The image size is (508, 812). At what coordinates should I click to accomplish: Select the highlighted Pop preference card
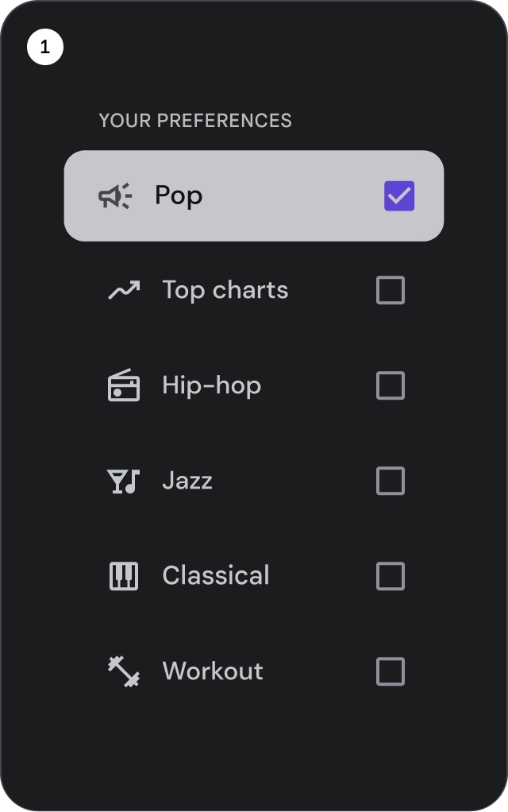[254, 195]
